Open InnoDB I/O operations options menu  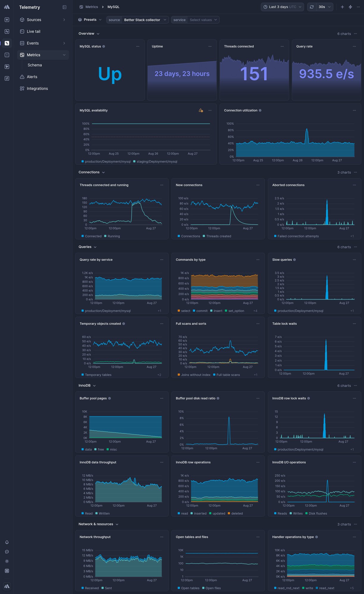[x=354, y=462]
